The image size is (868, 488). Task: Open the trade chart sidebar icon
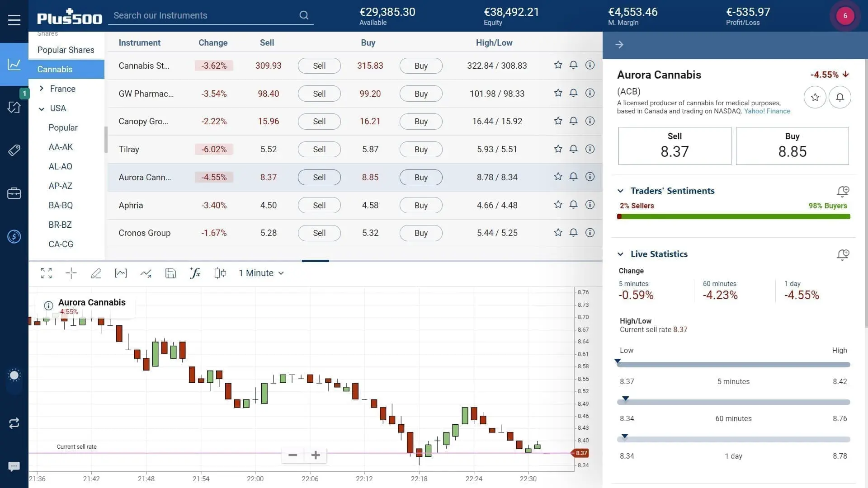(14, 64)
